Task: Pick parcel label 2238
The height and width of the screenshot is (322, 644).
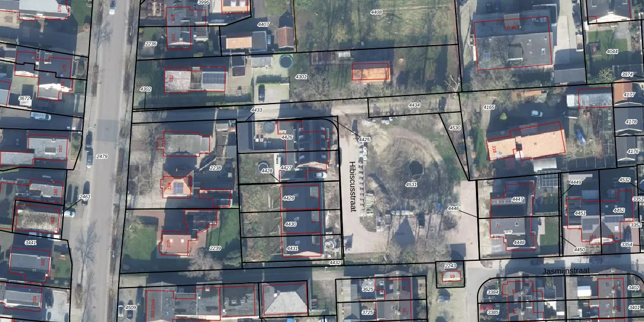Action: (x=215, y=168)
